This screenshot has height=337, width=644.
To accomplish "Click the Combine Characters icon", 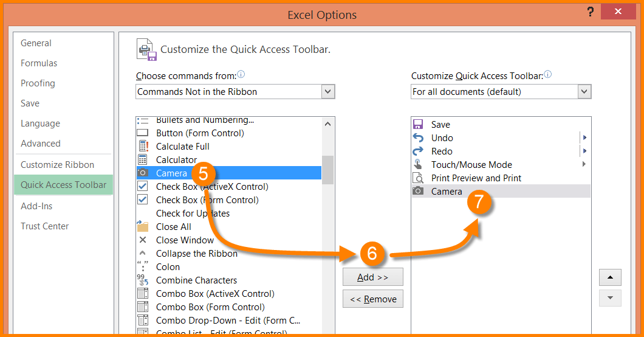I will [x=143, y=280].
